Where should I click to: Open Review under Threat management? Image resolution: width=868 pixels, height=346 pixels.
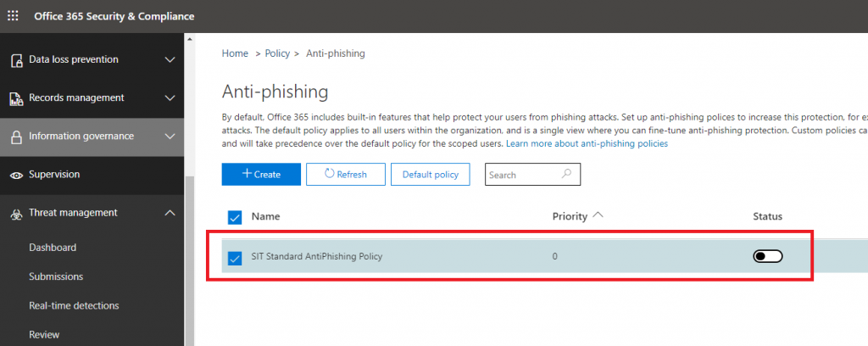[44, 334]
